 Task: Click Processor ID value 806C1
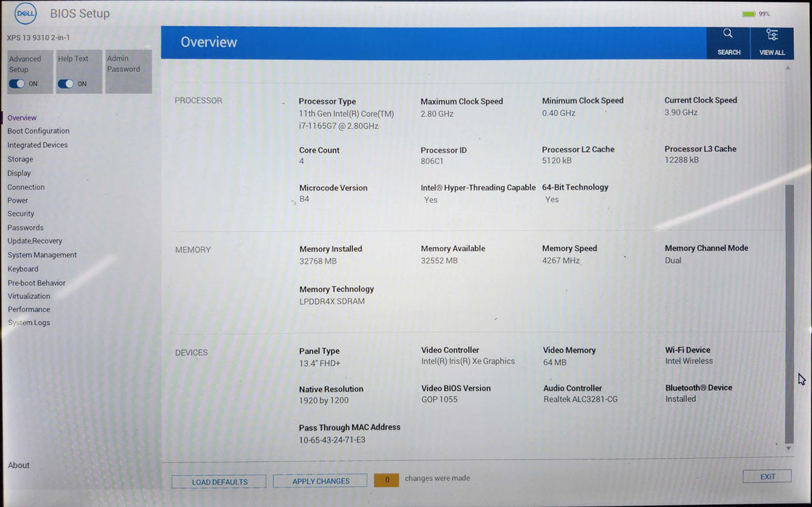pos(432,161)
